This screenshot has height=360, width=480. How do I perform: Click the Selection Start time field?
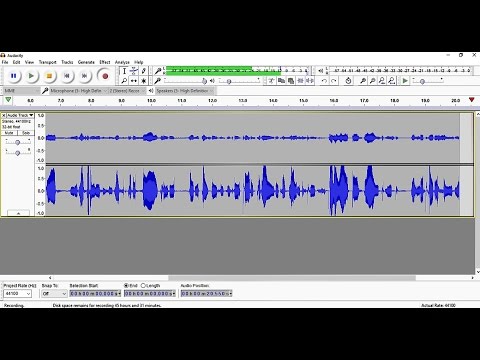[95, 294]
